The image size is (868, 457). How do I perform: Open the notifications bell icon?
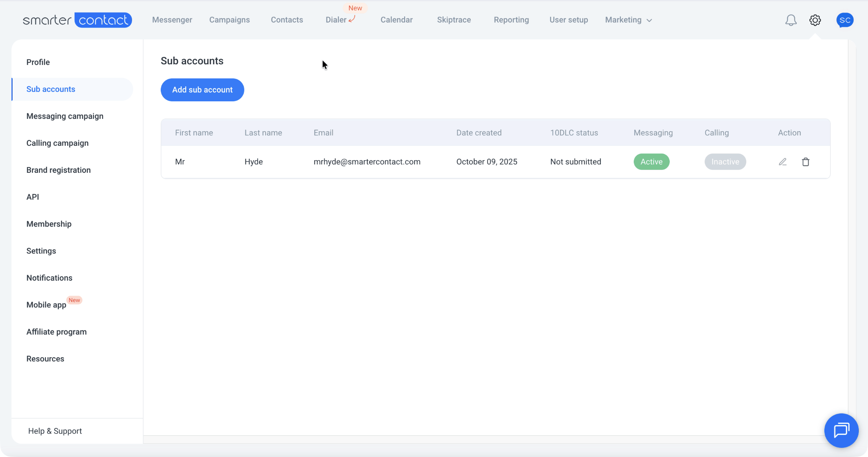[x=791, y=20]
